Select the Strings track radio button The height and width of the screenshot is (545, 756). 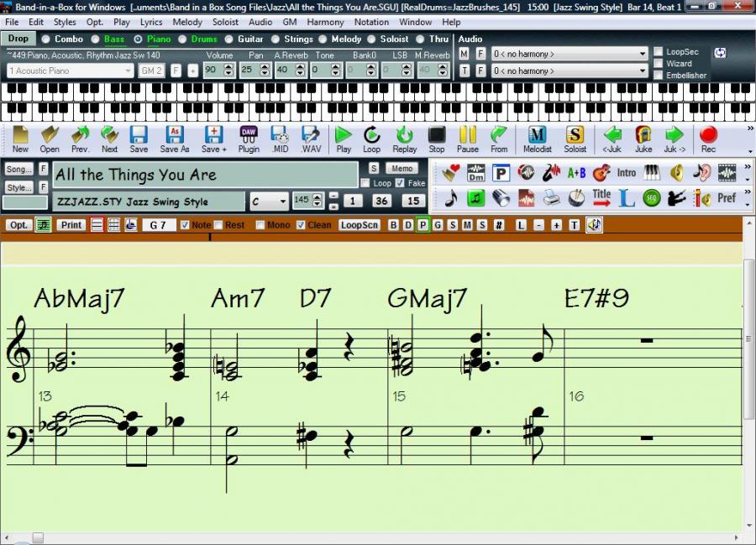pos(276,39)
